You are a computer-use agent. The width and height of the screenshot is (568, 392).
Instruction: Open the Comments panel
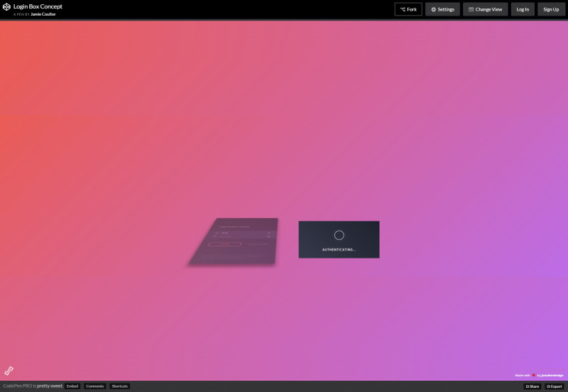point(95,386)
